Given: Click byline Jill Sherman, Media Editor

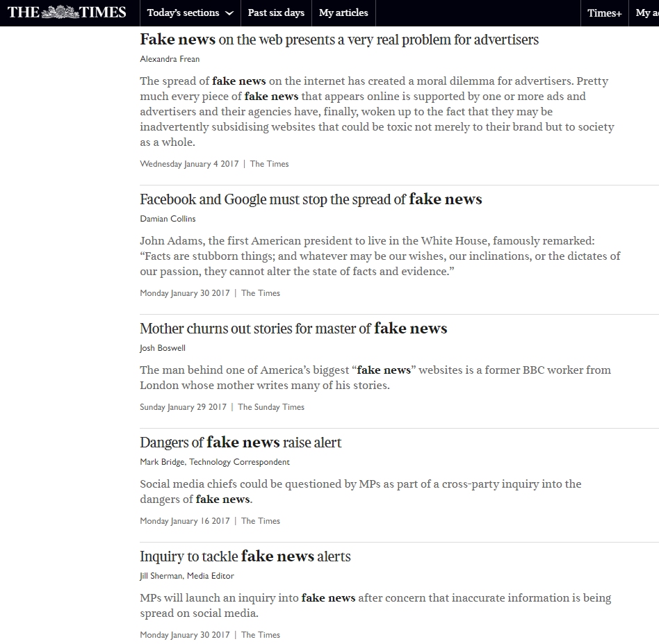Looking at the screenshot, I should coord(187,575).
